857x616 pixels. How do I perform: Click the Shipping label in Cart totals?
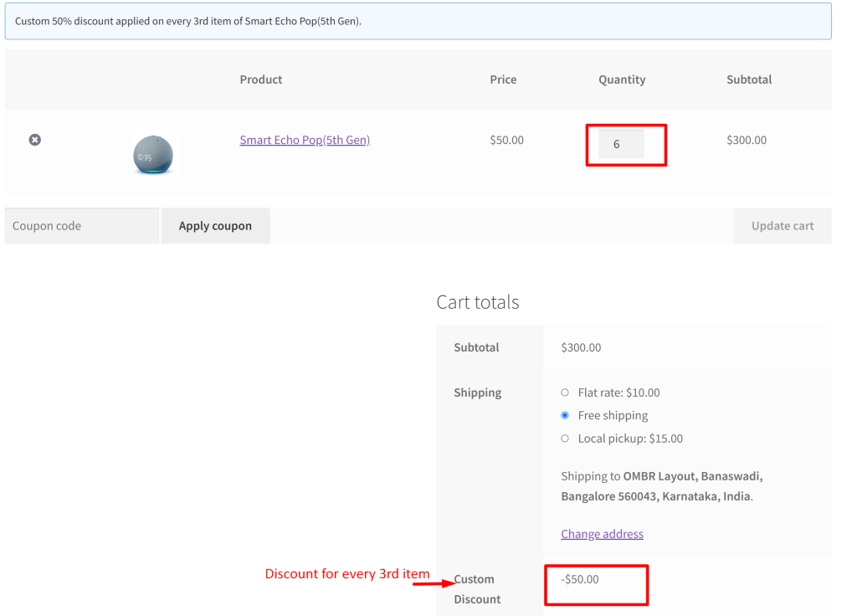(x=478, y=393)
